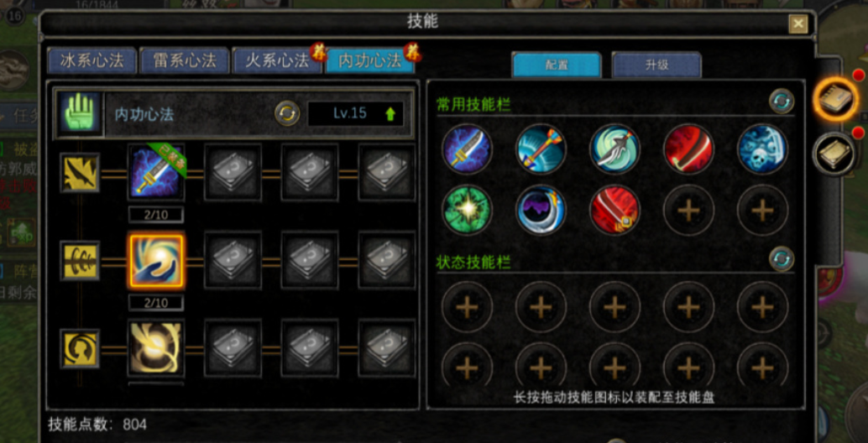The image size is (868, 443).
Task: Click the teal dagger skill slot
Action: tap(614, 149)
